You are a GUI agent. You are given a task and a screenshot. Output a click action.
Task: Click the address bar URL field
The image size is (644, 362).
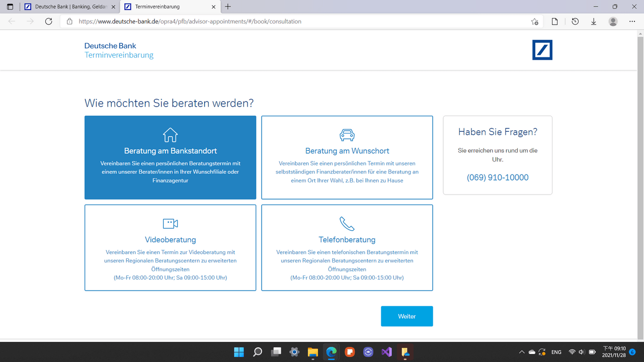[x=302, y=22]
